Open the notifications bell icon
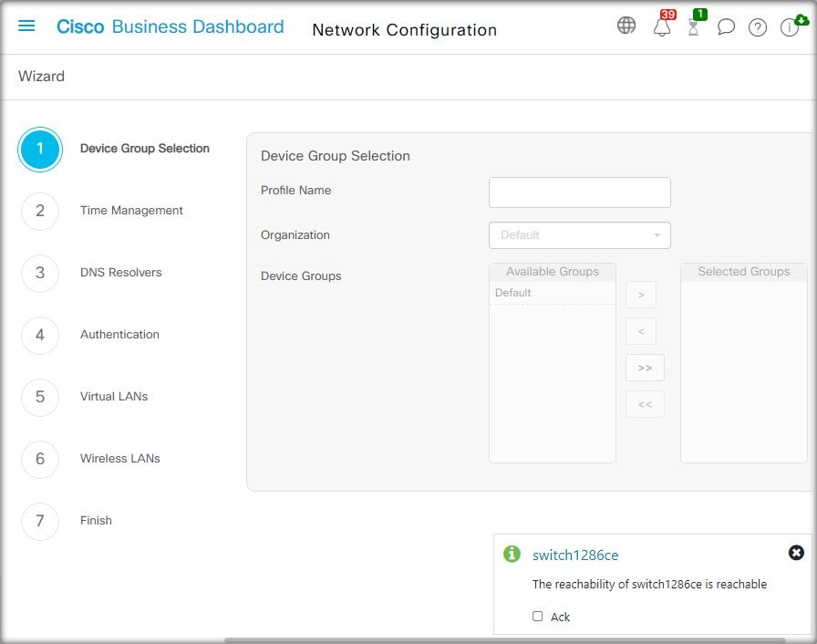This screenshot has width=817, height=644. (662, 27)
